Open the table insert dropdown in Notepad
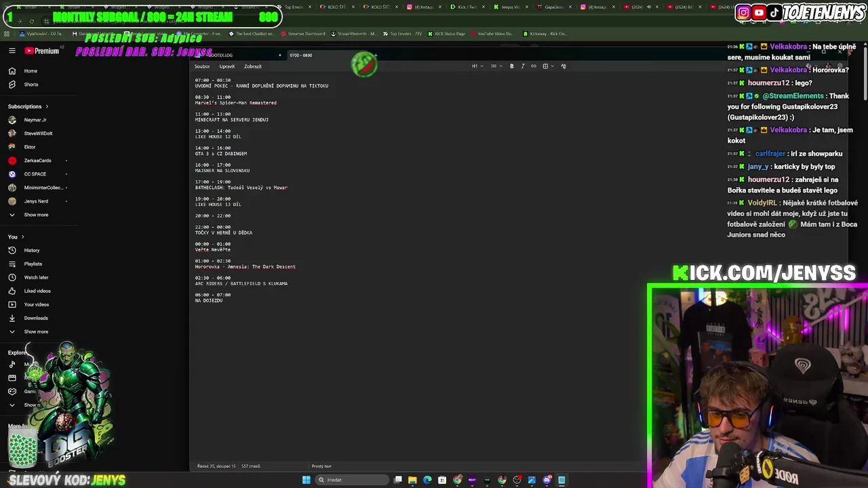The image size is (868, 488). tap(547, 66)
